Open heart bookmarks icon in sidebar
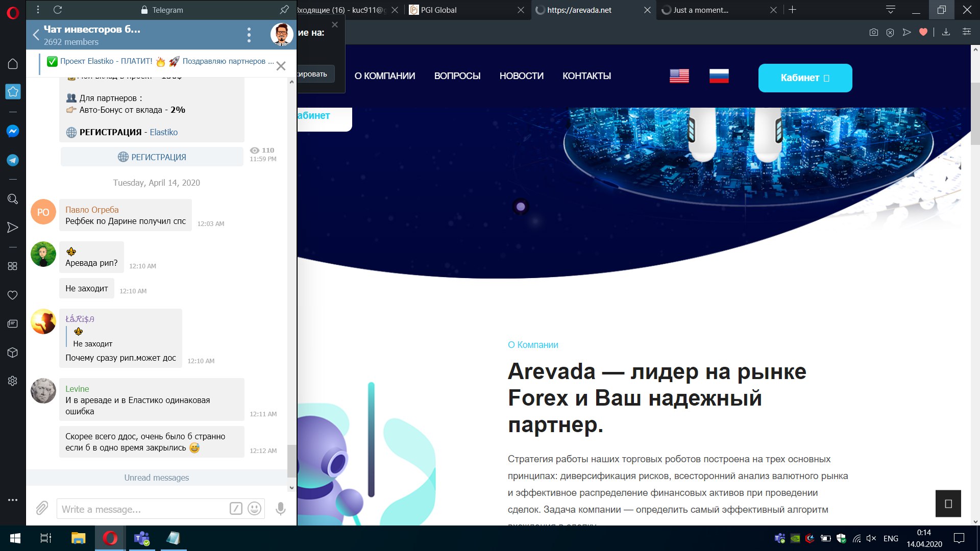 coord(13,295)
